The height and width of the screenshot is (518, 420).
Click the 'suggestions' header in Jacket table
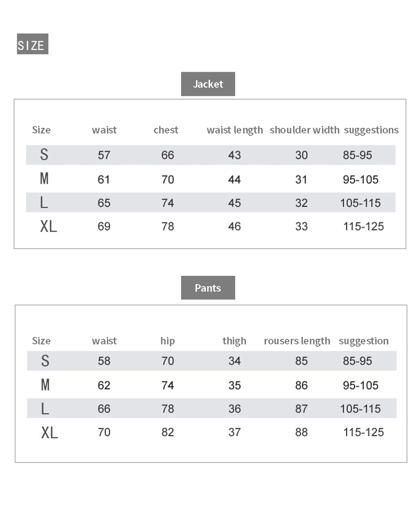click(371, 130)
